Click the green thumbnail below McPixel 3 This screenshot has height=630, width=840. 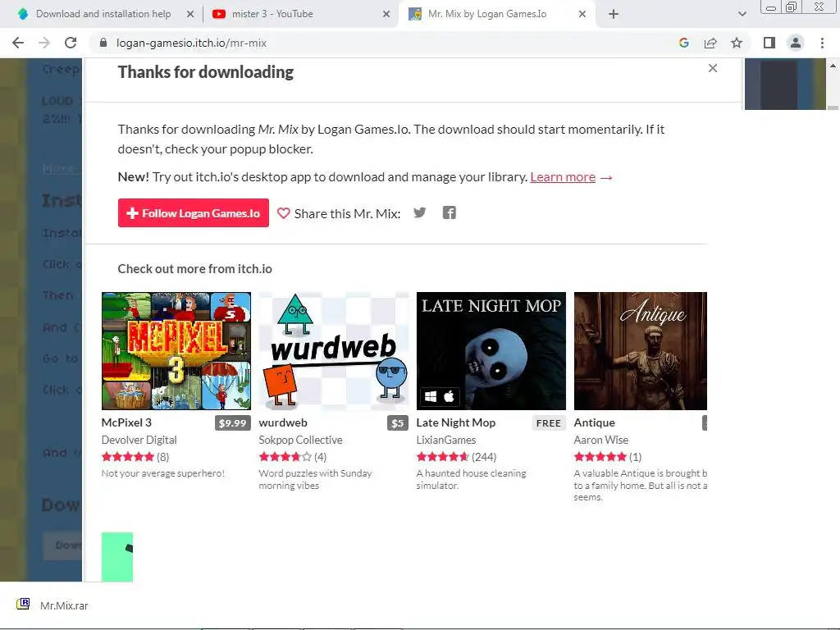pyautogui.click(x=117, y=557)
